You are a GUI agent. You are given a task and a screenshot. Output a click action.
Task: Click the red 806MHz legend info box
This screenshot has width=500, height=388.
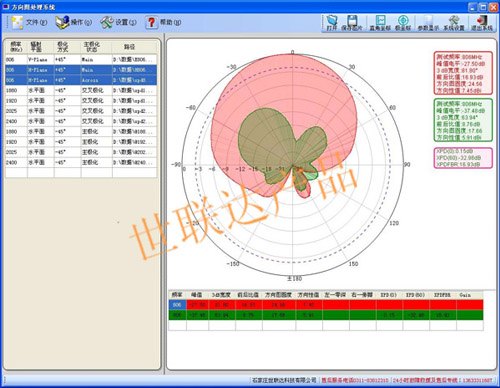tap(463, 73)
